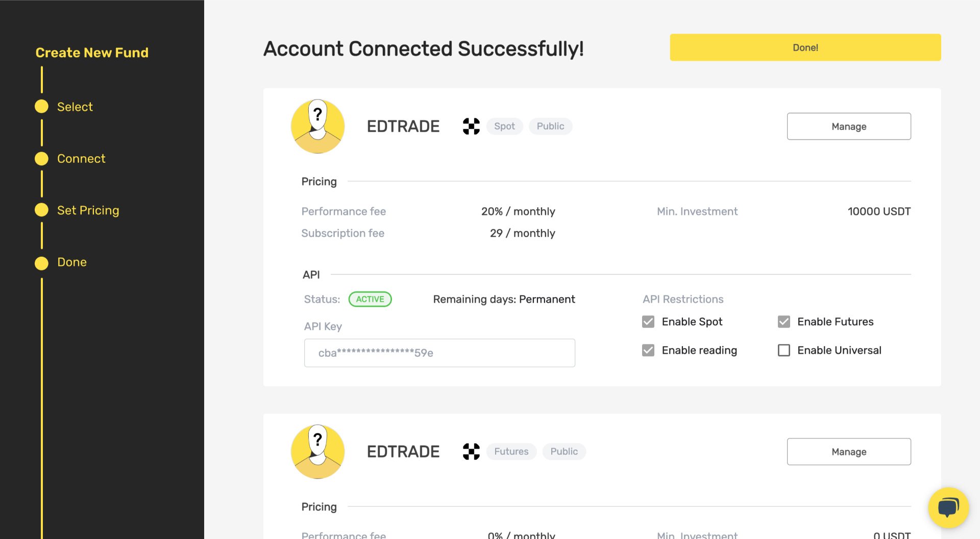Click exchange logo icon beside Futures tag
This screenshot has width=980, height=539.
click(471, 451)
